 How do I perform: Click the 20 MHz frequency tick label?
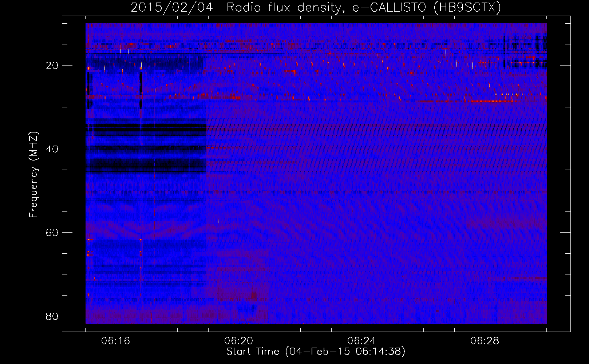[x=52, y=66]
